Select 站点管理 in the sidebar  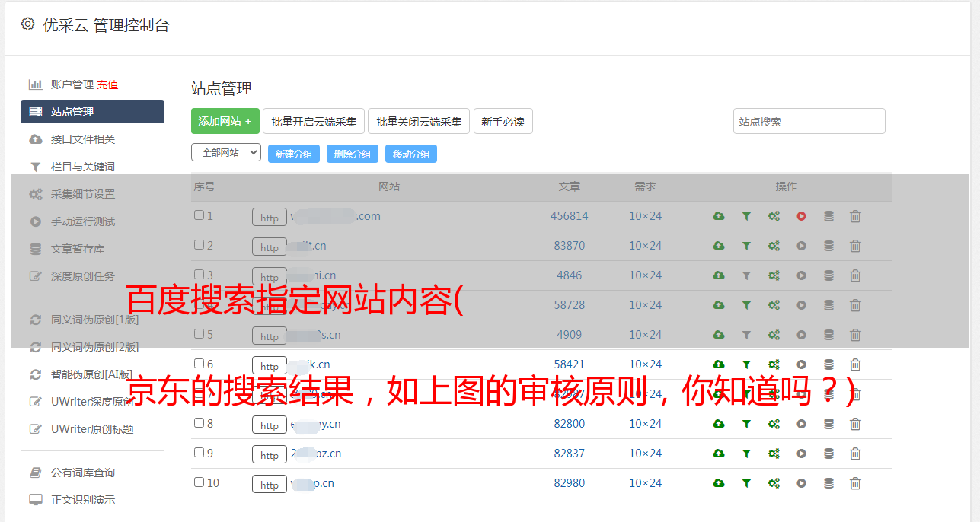click(x=92, y=112)
